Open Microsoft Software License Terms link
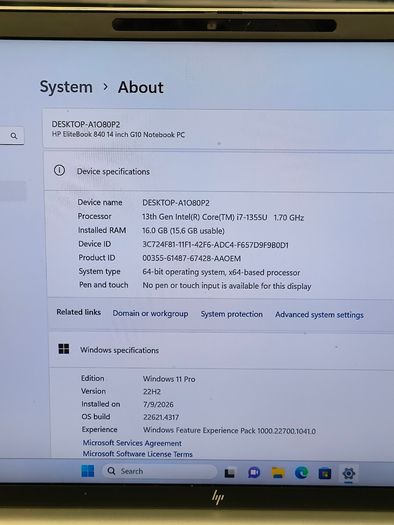The height and width of the screenshot is (525, 394). [x=138, y=454]
